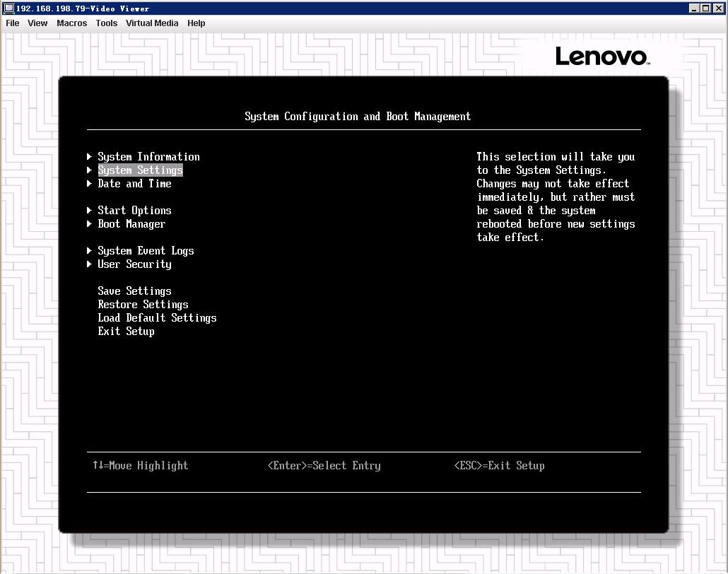Select the User Security entry

coord(134,264)
